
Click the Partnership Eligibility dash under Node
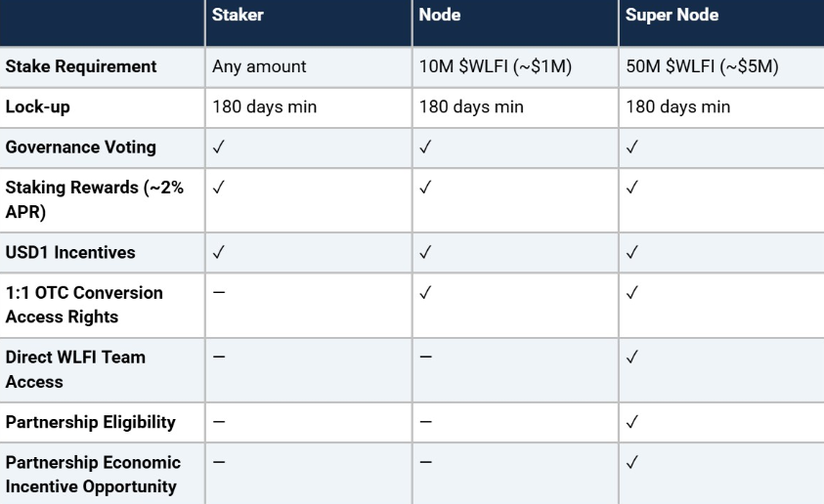(424, 422)
